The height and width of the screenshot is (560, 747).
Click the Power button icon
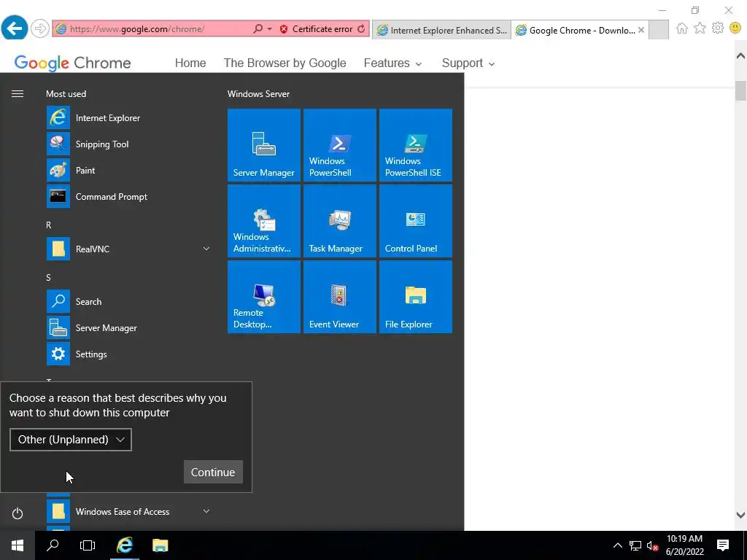(x=18, y=513)
